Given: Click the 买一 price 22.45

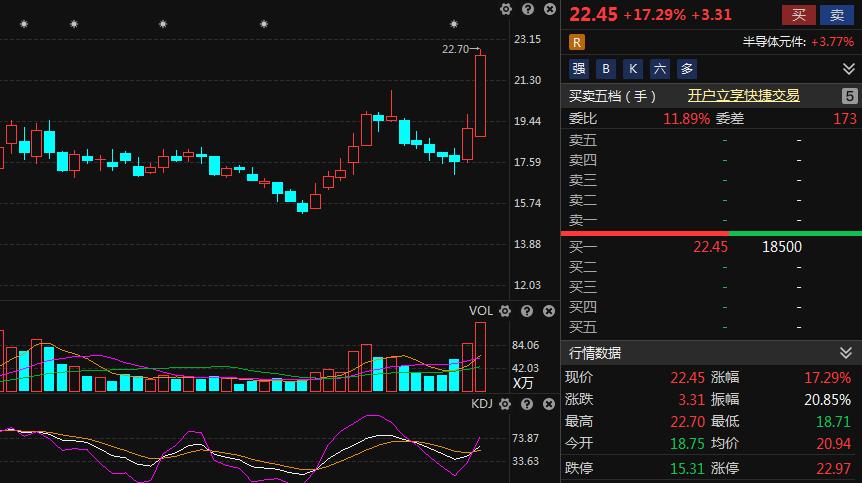Looking at the screenshot, I should [x=710, y=247].
